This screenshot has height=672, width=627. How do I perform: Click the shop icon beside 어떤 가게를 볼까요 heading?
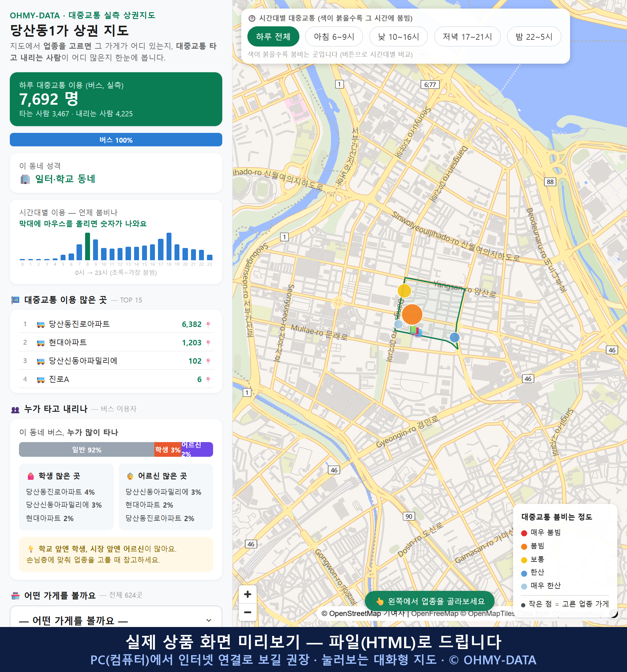point(15,596)
